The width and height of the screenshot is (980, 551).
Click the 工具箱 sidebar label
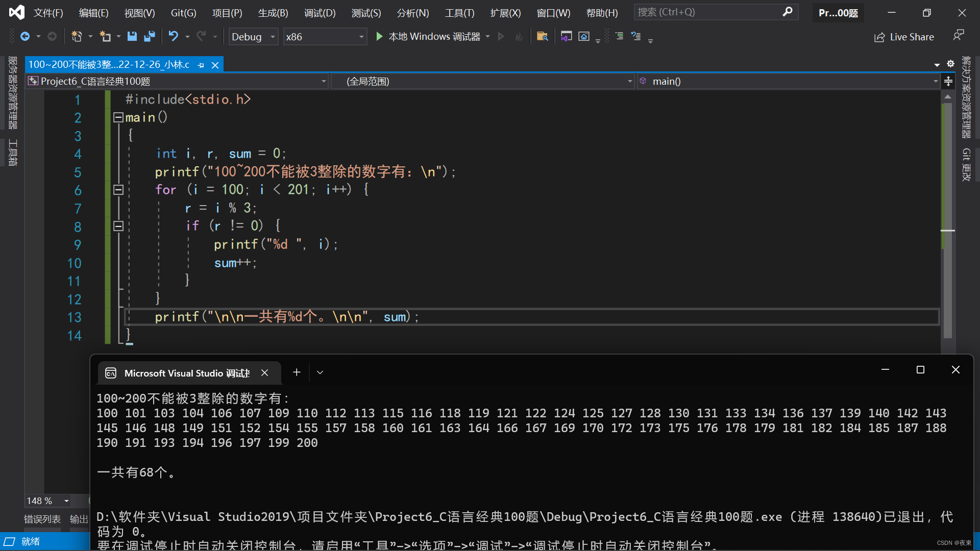pos(12,153)
